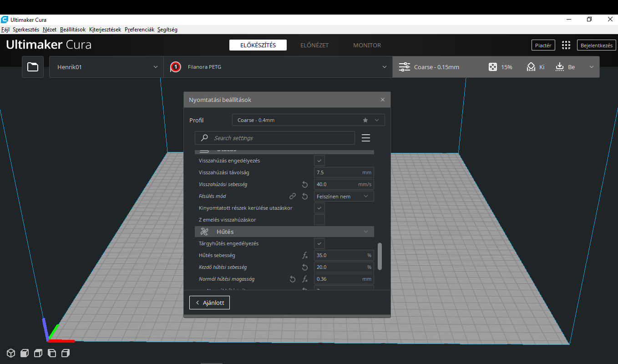Switch to front view cube icon

pyautogui.click(x=25, y=353)
